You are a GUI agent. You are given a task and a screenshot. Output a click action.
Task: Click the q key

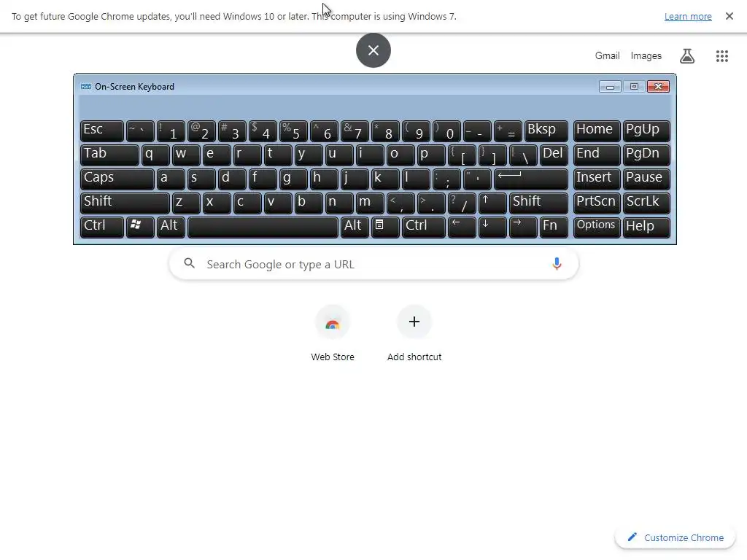tap(155, 155)
